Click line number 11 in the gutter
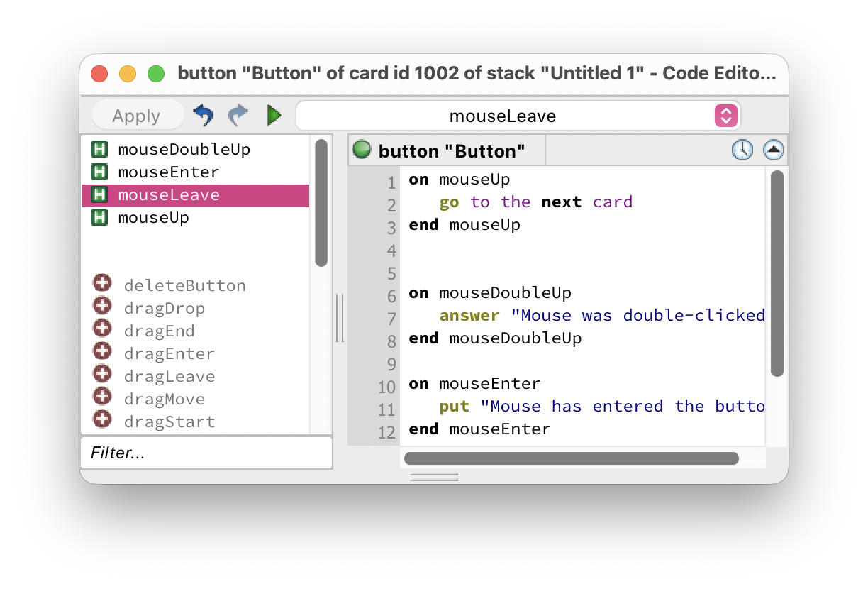Viewport: 868px width, 589px height. click(x=386, y=410)
